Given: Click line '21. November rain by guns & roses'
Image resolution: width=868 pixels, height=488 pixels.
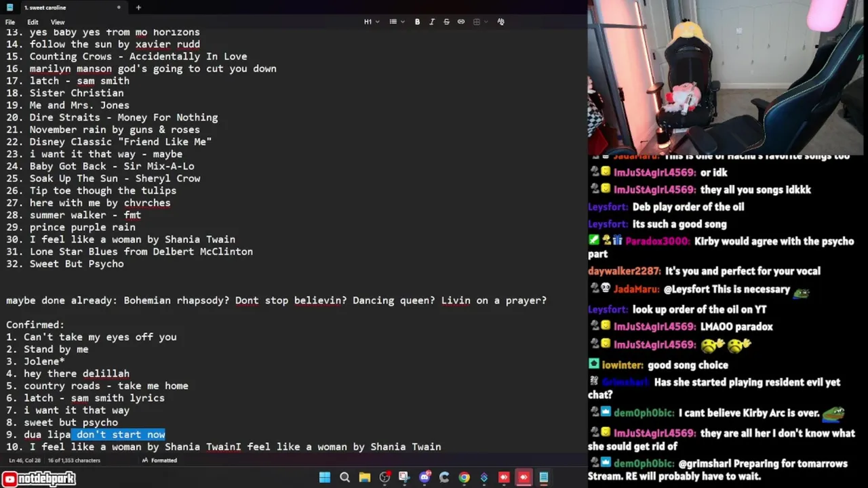Looking at the screenshot, I should 103,129.
